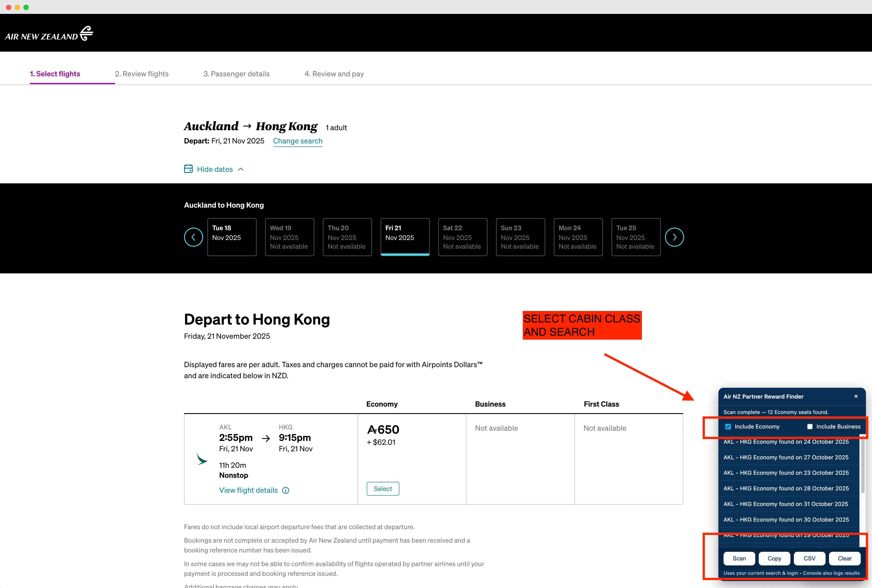Click the Cathay Pacific airline logo

coord(202,459)
